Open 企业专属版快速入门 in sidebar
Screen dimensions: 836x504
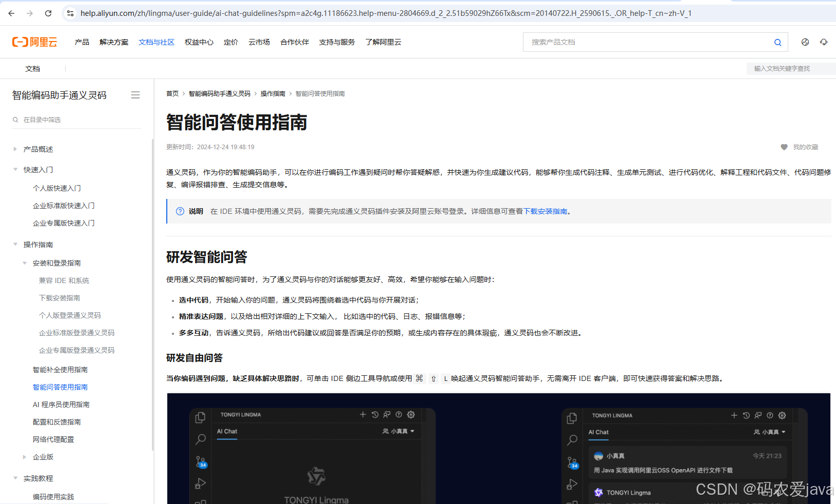tap(64, 223)
